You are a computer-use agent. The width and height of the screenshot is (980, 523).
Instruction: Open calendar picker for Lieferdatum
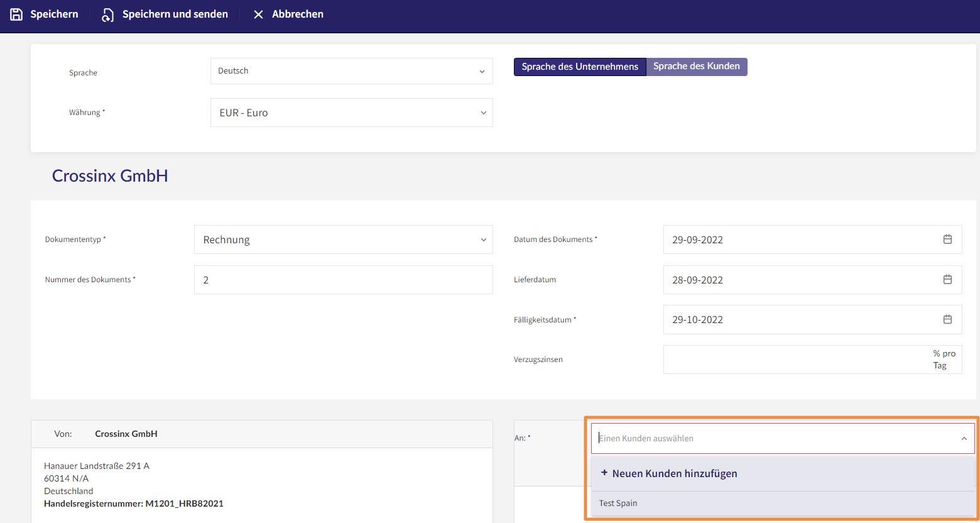[x=947, y=280]
